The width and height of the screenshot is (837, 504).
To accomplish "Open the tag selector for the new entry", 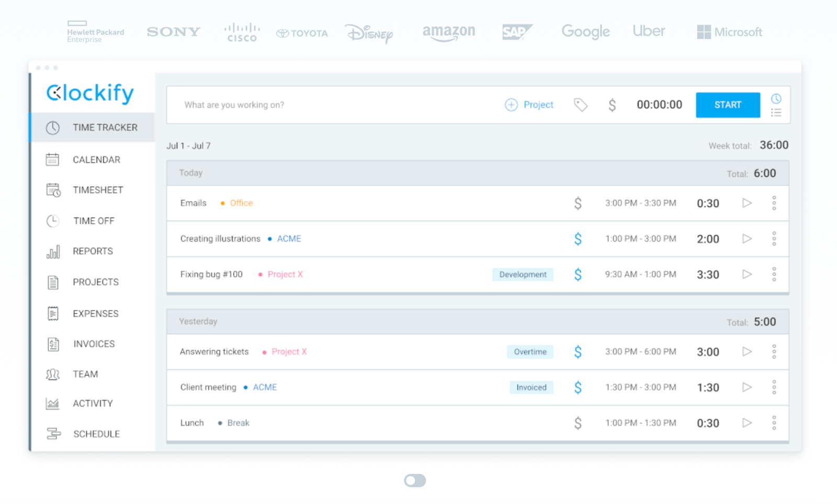I will pos(581,105).
